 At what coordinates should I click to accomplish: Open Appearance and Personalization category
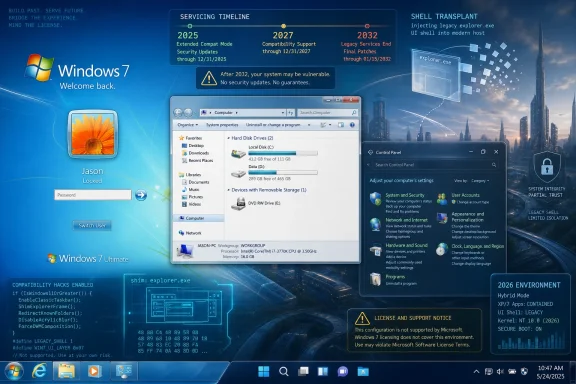[x=468, y=217]
